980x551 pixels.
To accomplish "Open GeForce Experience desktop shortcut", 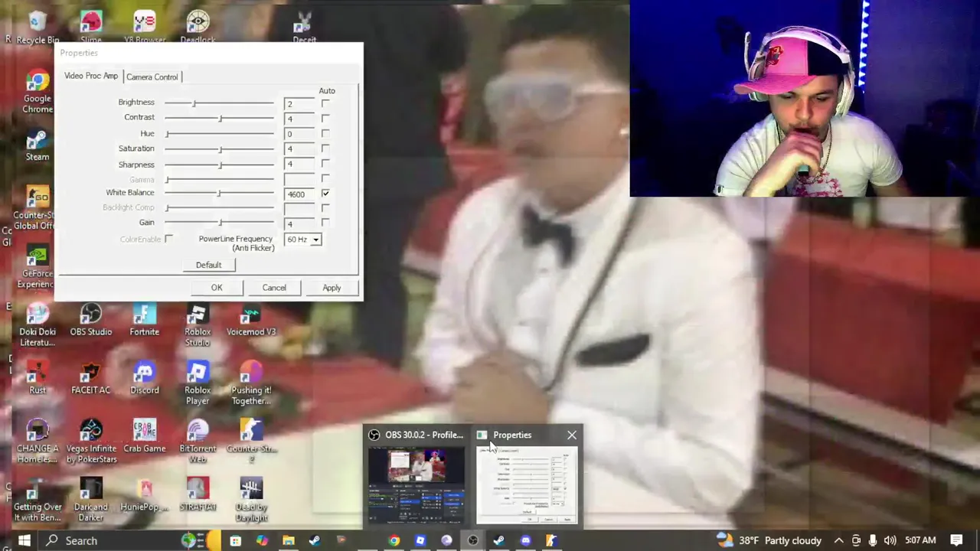I will point(38,266).
